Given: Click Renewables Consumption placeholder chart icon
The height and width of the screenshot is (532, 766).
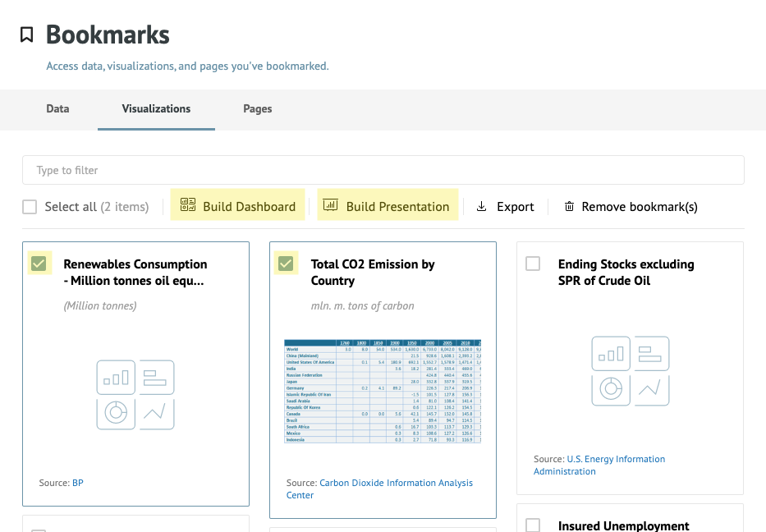Looking at the screenshot, I should click(135, 394).
